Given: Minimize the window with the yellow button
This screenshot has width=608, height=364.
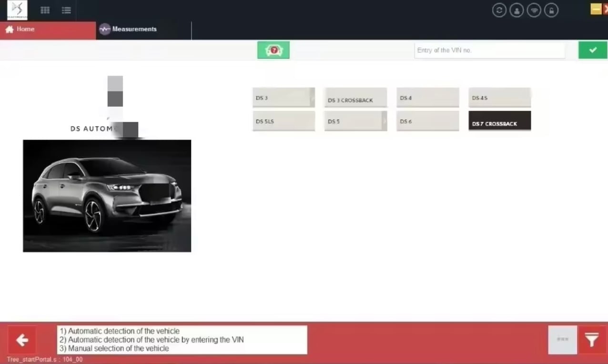Looking at the screenshot, I should pyautogui.click(x=596, y=9).
